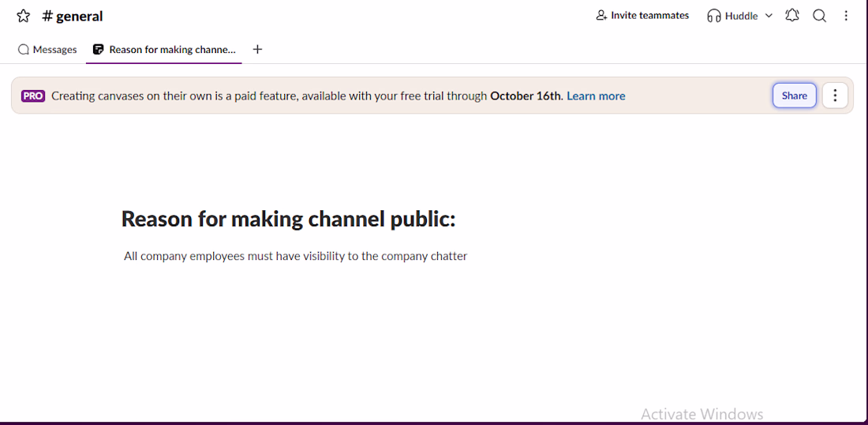Click the speech bubble icon on Messages tab
The height and width of the screenshot is (425, 868).
point(23,49)
